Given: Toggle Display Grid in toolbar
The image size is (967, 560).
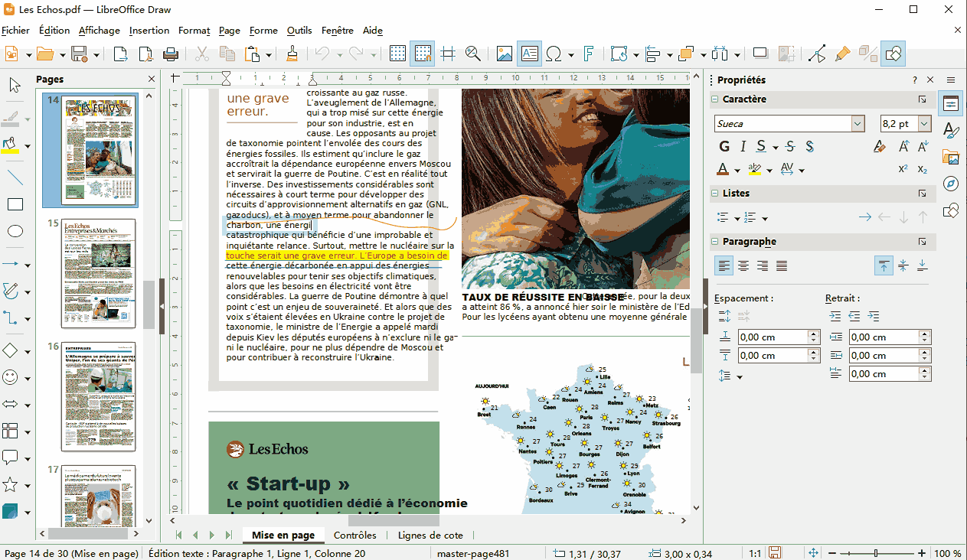Looking at the screenshot, I should 397,54.
